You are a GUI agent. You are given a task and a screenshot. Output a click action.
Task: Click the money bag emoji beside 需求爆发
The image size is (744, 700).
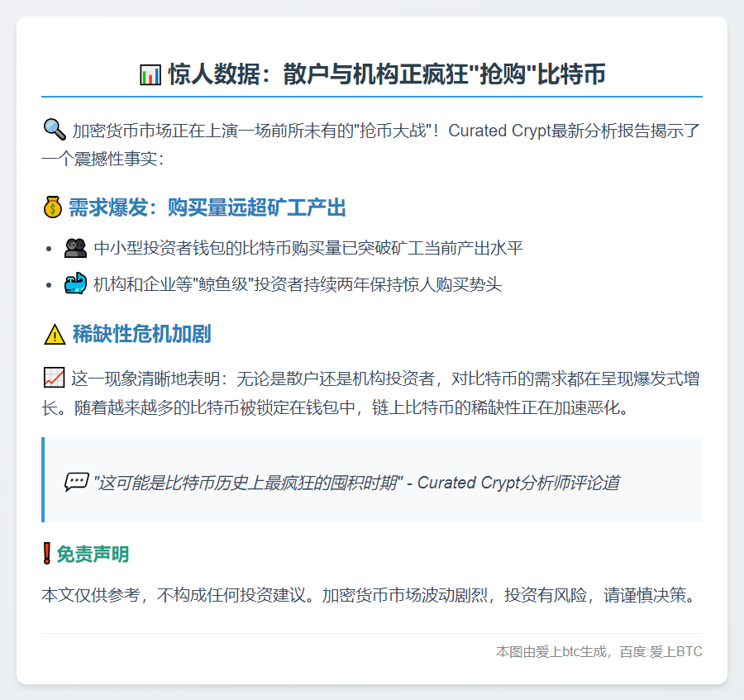point(53,207)
